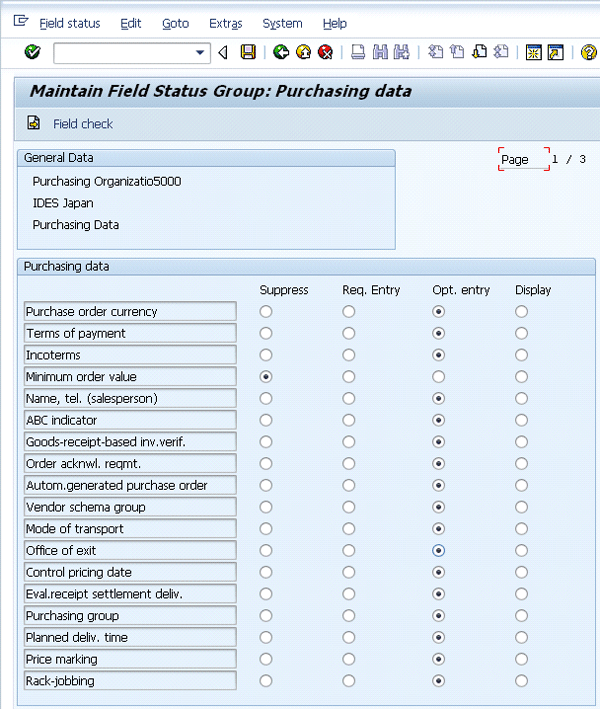Open the command field dropdown arrow

pyautogui.click(x=199, y=53)
